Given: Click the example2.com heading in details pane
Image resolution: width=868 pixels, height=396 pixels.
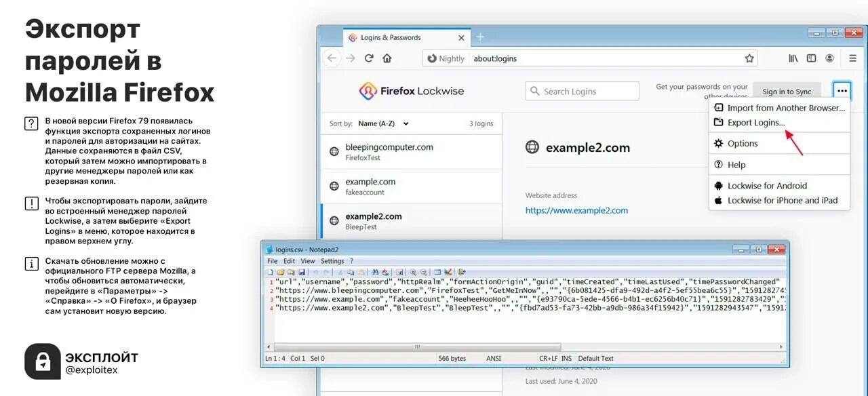Looking at the screenshot, I should click(587, 147).
